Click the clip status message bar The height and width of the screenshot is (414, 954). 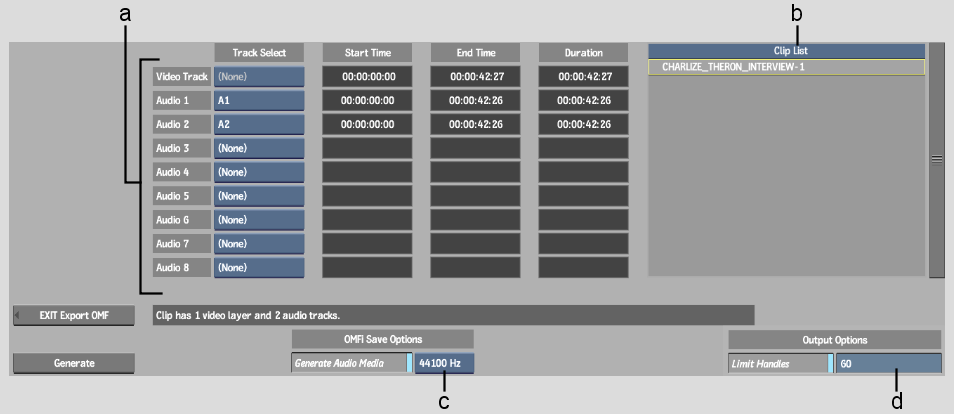(x=453, y=315)
